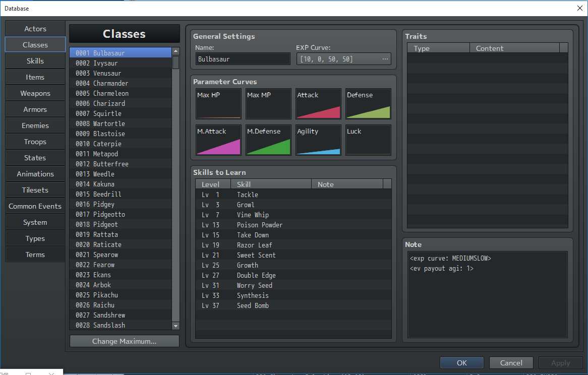Click the class list scroll up arrow
The height and width of the screenshot is (375, 588).
tap(175, 51)
